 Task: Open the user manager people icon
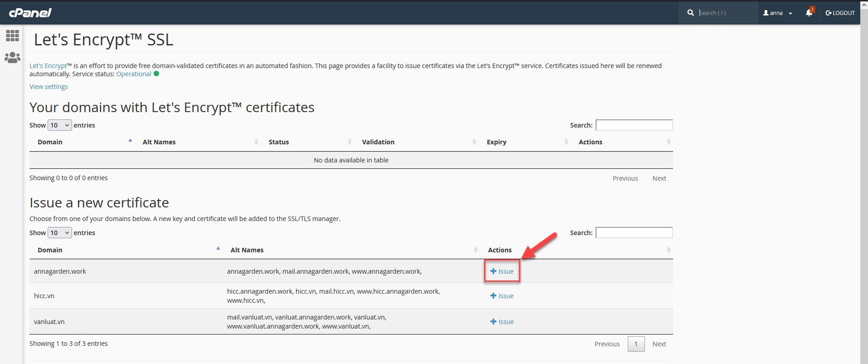point(12,58)
